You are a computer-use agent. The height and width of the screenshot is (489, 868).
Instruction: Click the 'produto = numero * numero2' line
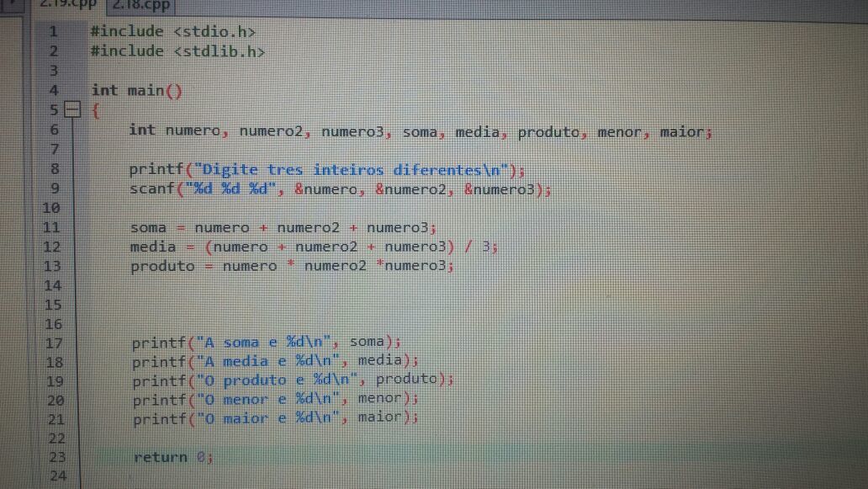pos(293,266)
